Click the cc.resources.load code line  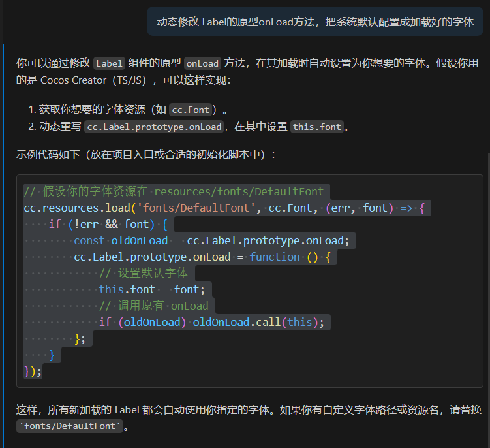(224, 208)
